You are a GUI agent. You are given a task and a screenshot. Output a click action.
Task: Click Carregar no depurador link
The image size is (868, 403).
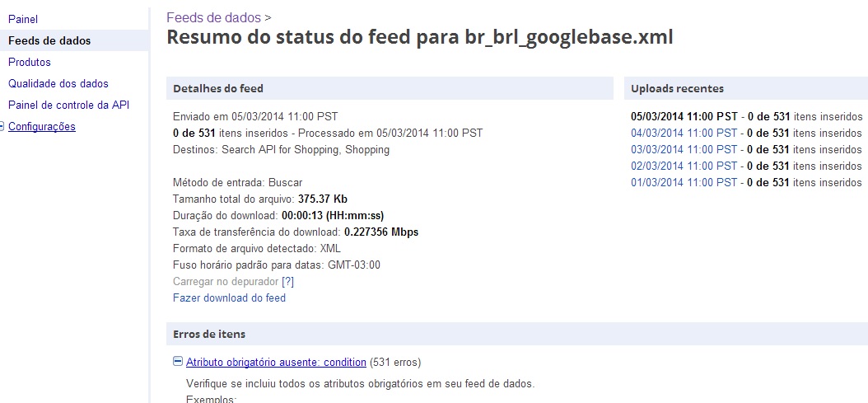tap(225, 281)
